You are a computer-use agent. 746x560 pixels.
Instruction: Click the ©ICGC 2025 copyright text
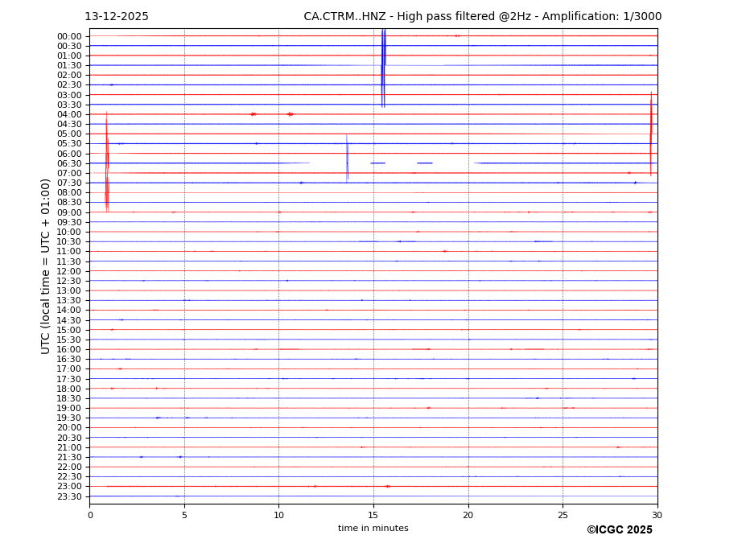pos(619,530)
